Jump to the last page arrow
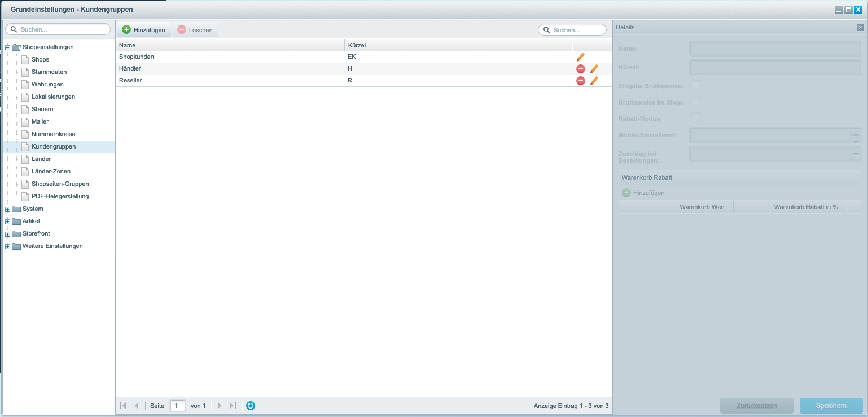The image size is (868, 417). 233,406
